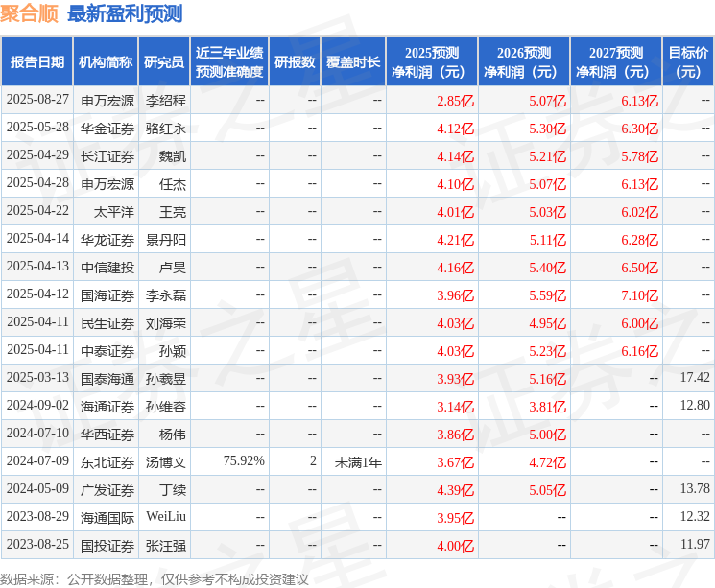The height and width of the screenshot is (588, 715).
Task: Click the 4.72亿 profit forecast
Action: coord(548,462)
